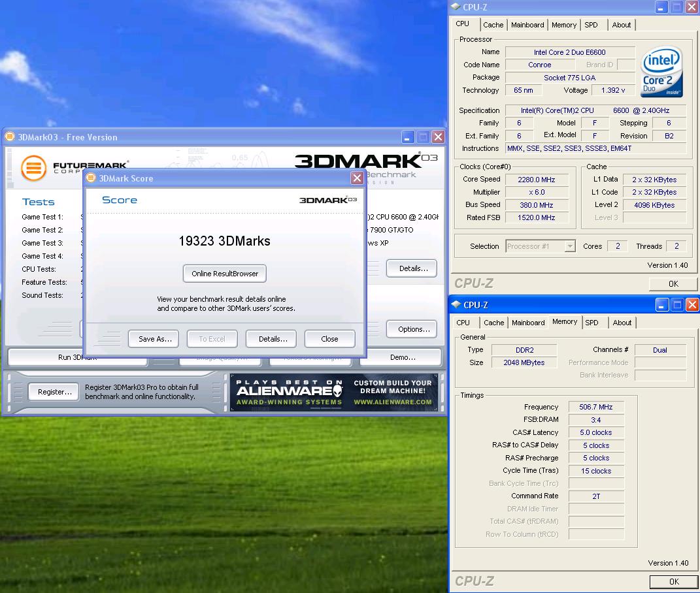Click the Multiplier value x 6.0

click(537, 192)
